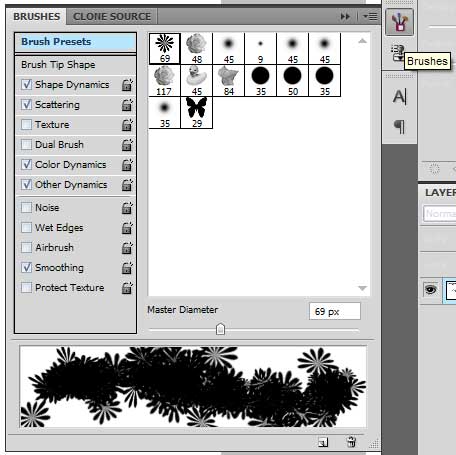Open Shape Dynamics settings by its label
The image size is (456, 455).
(72, 85)
